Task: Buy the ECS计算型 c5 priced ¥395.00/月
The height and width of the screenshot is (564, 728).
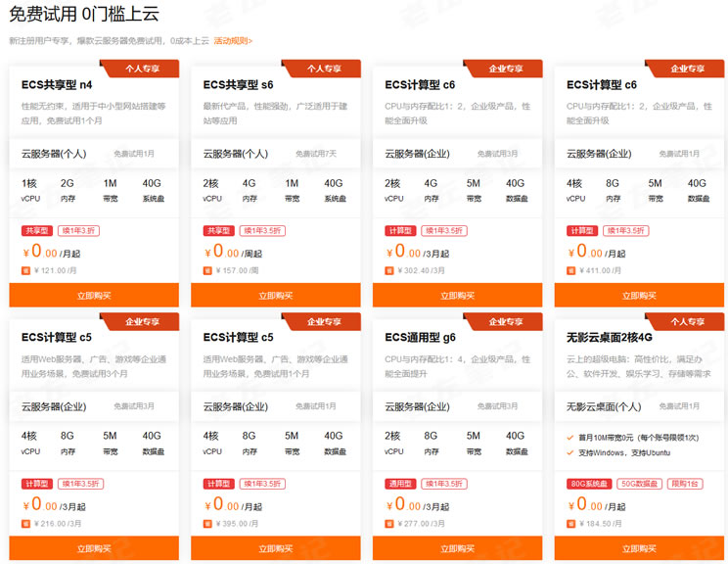Action: pyautogui.click(x=275, y=548)
